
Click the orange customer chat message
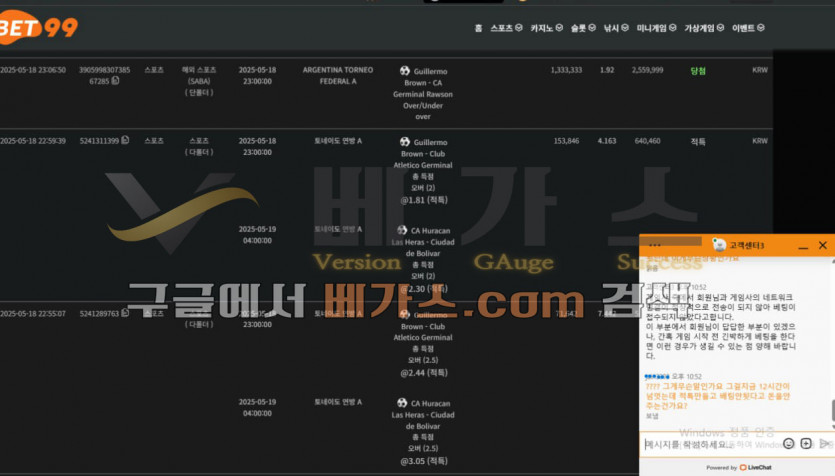pyautogui.click(x=717, y=396)
